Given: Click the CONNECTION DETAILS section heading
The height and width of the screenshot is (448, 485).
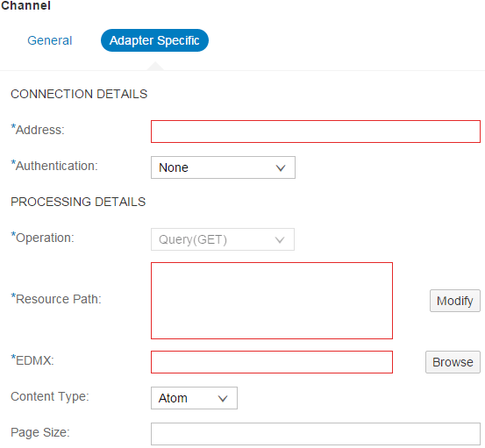Looking at the screenshot, I should (x=79, y=94).
